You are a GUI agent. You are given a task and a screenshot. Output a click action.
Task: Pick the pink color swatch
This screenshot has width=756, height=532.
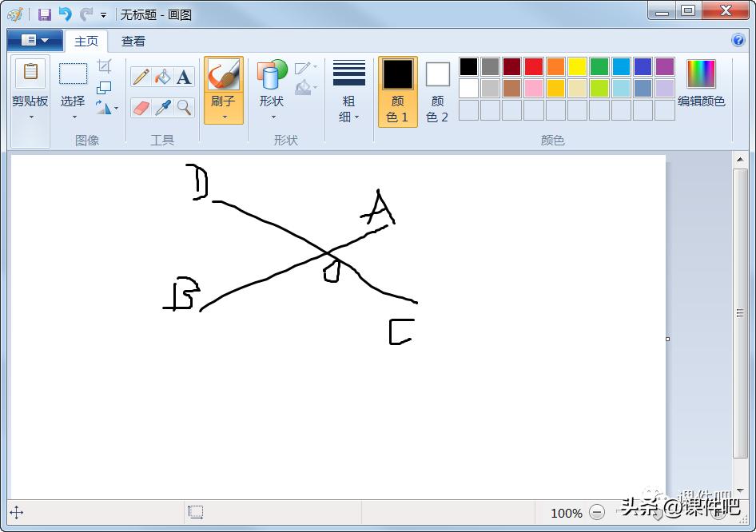pyautogui.click(x=534, y=88)
